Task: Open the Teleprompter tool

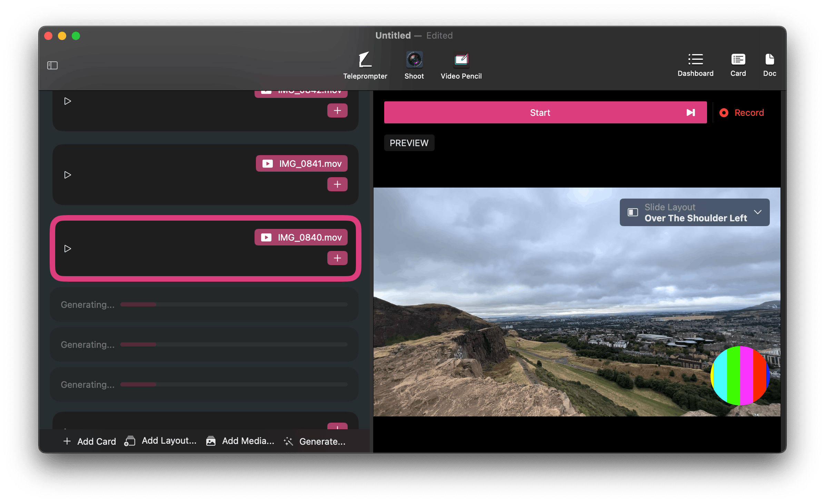Action: click(365, 65)
